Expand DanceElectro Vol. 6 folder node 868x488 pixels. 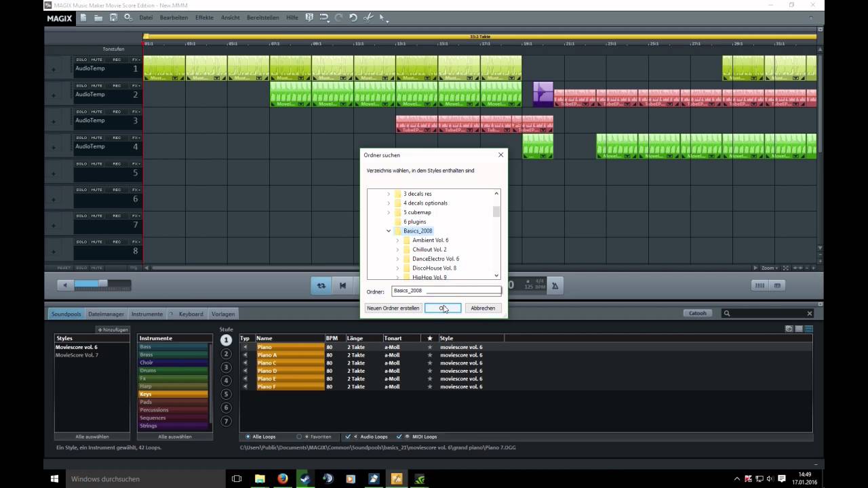(x=397, y=259)
